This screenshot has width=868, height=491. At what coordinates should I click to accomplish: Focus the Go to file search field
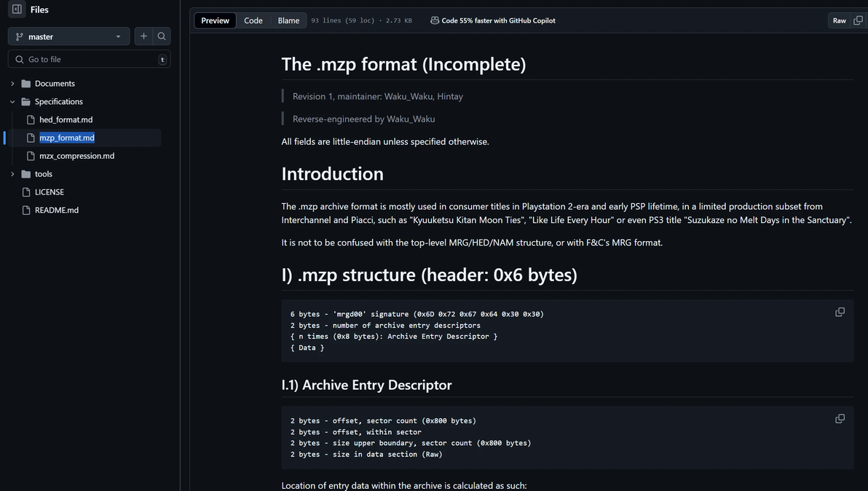click(89, 59)
